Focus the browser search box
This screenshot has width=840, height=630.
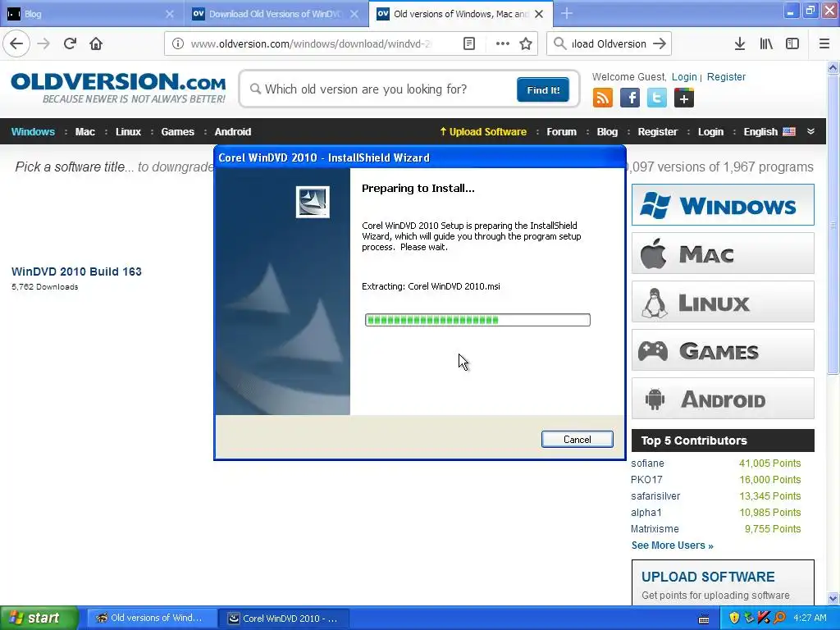609,44
